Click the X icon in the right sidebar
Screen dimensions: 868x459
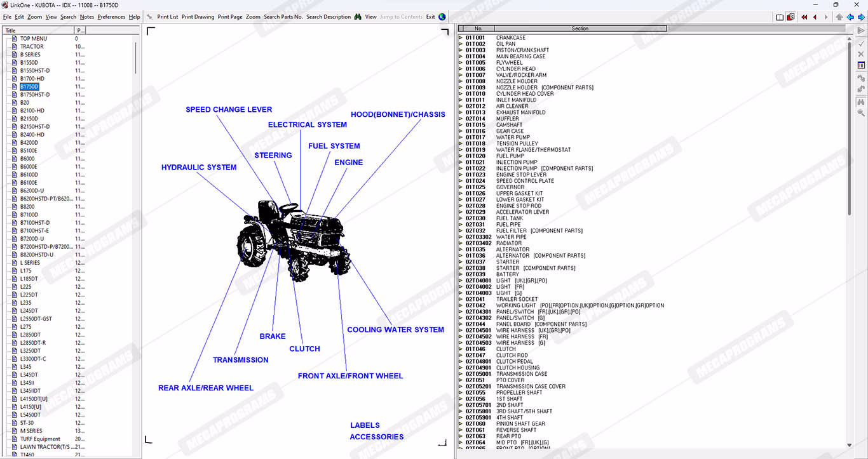(x=861, y=54)
